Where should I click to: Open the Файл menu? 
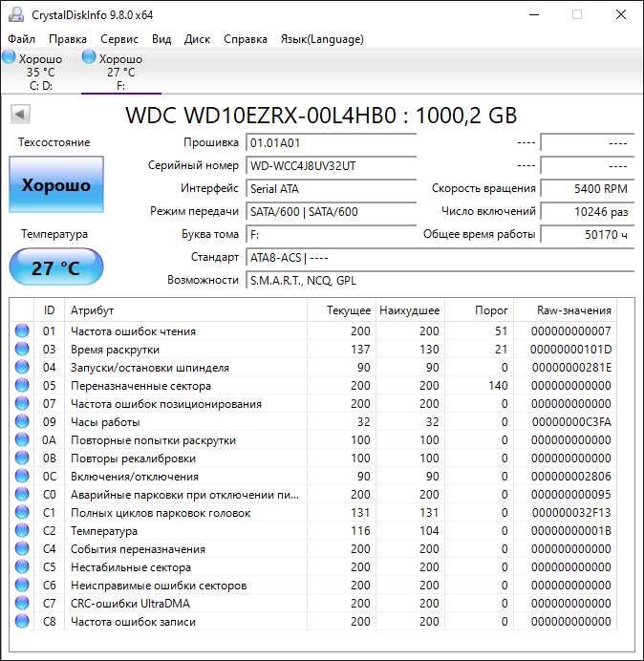click(x=22, y=39)
